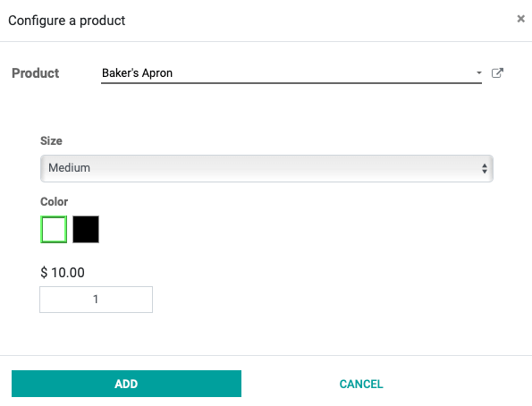The height and width of the screenshot is (406, 532).
Task: Click the Configure a product title
Action: 67,21
